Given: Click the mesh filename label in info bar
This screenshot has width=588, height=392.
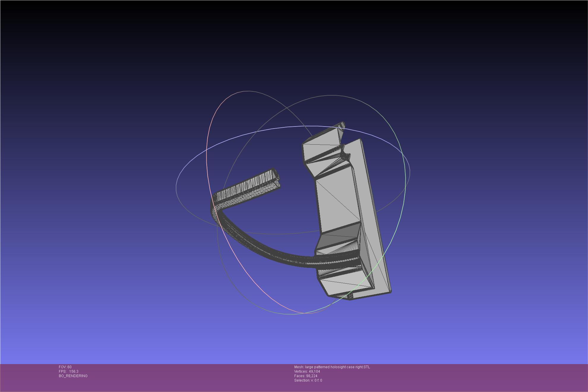Looking at the screenshot, I should (332, 367).
